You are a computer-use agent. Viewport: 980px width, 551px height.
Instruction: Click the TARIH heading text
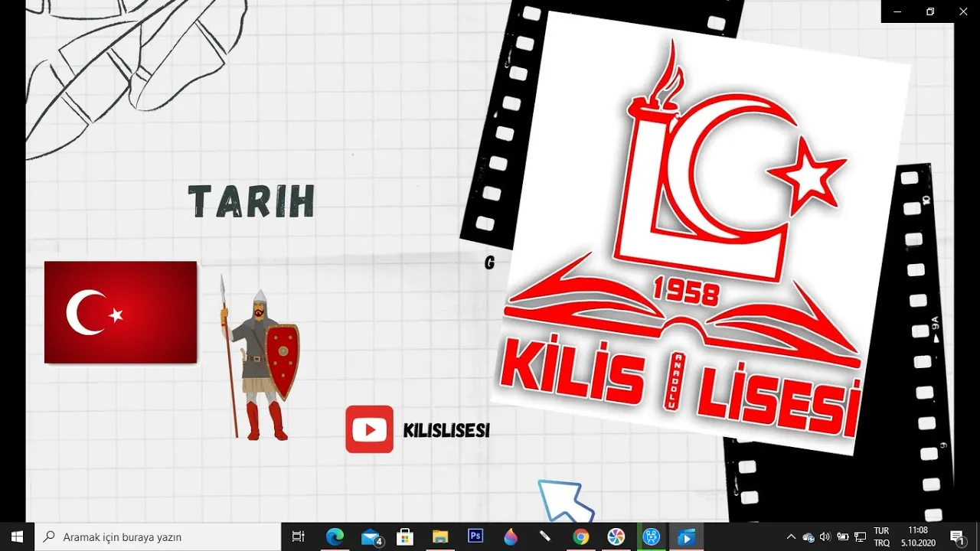252,202
